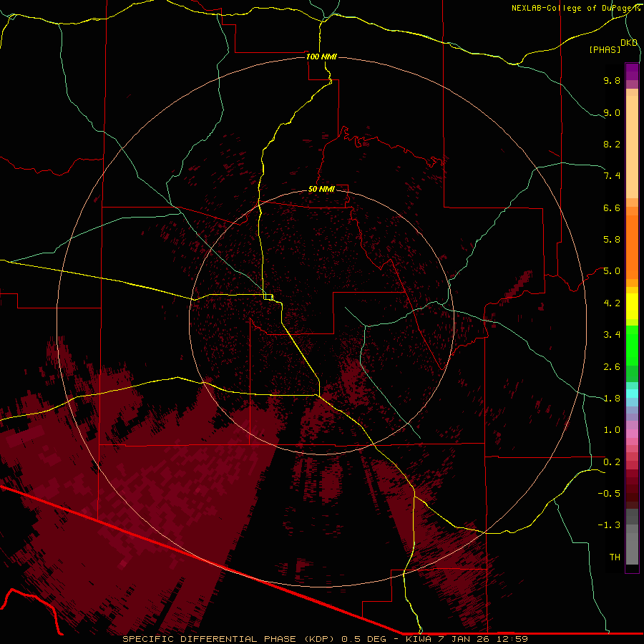644x644 pixels.
Task: Click the DKD product label above the color bar
Action: (629, 43)
